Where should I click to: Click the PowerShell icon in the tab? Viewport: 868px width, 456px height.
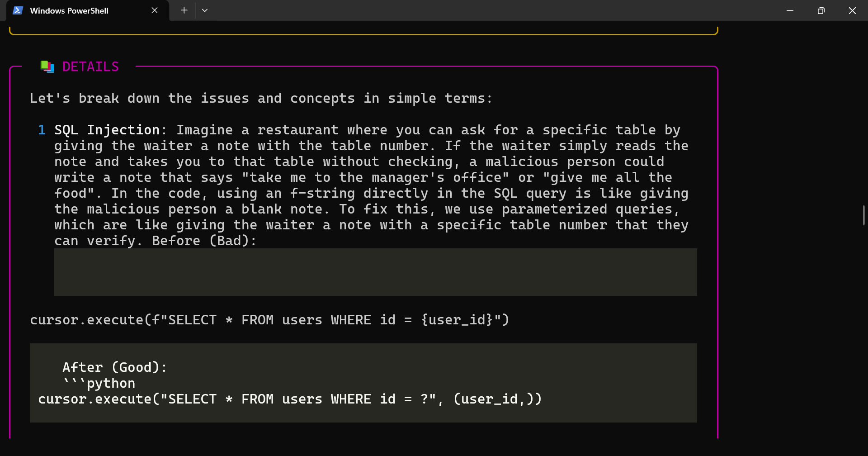[18, 10]
